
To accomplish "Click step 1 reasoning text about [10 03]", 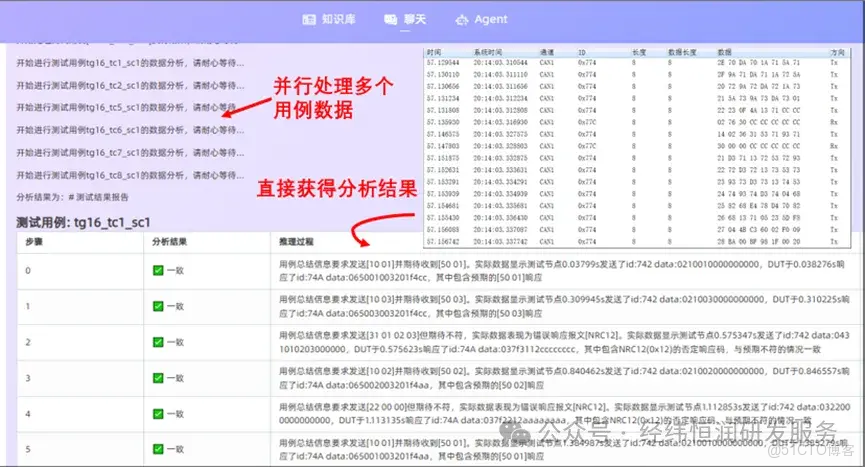I will [x=564, y=306].
